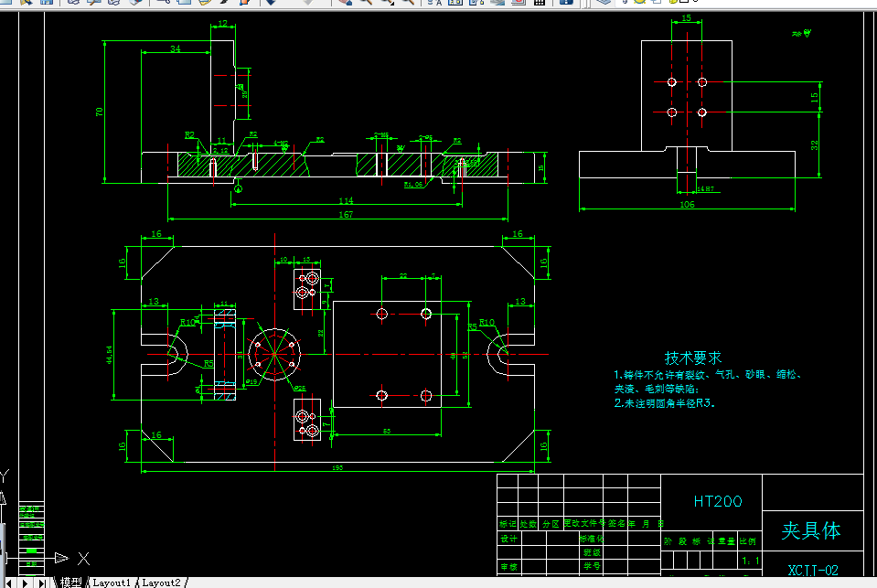Image resolution: width=877 pixels, height=588 pixels.
Task: Go to the previous layout tab arrow
Action: (x=8, y=583)
